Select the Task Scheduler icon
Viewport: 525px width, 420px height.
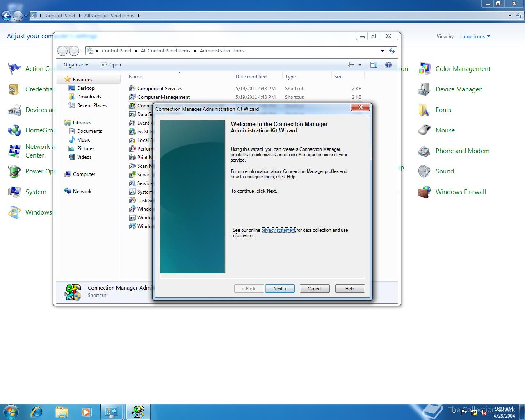(x=132, y=201)
